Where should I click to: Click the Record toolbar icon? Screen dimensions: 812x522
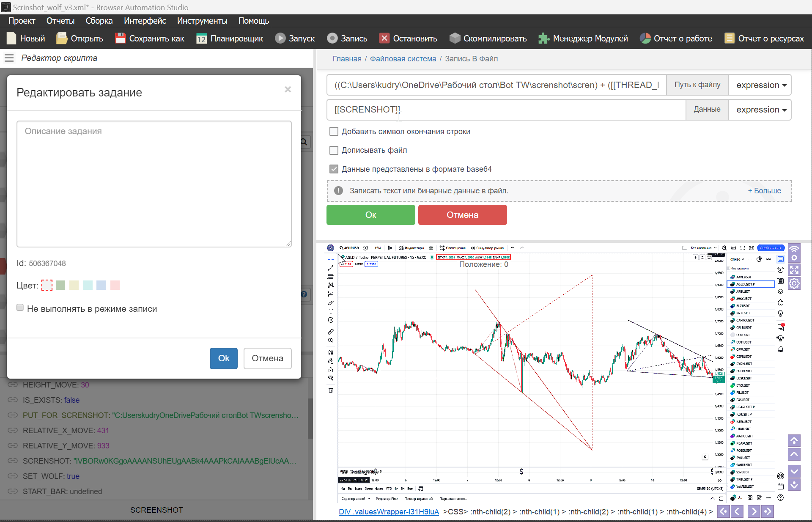[332, 38]
